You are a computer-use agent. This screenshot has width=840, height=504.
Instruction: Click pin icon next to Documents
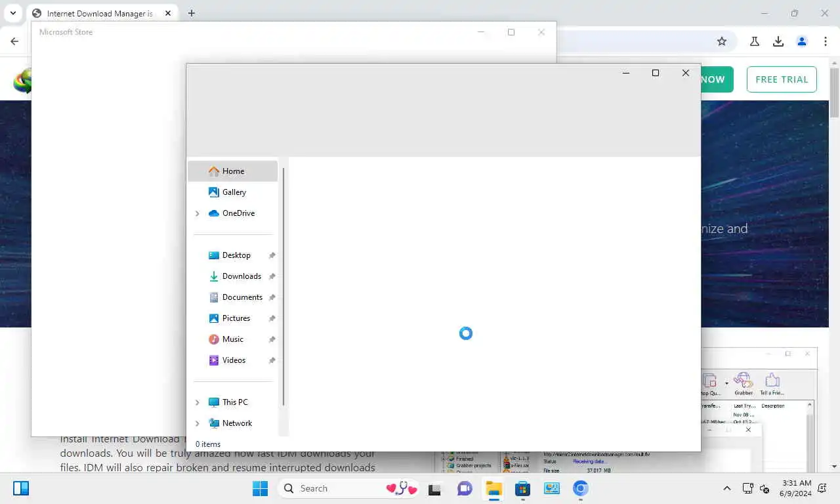[x=272, y=297]
